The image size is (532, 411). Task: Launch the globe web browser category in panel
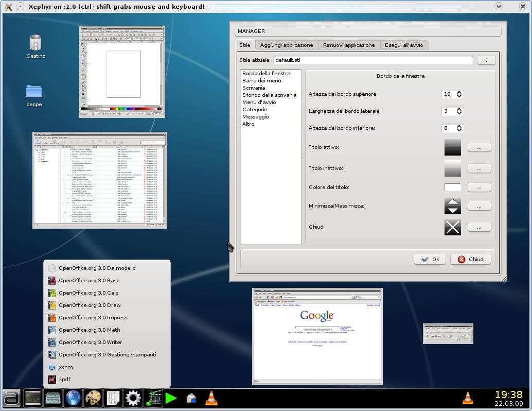tap(73, 398)
